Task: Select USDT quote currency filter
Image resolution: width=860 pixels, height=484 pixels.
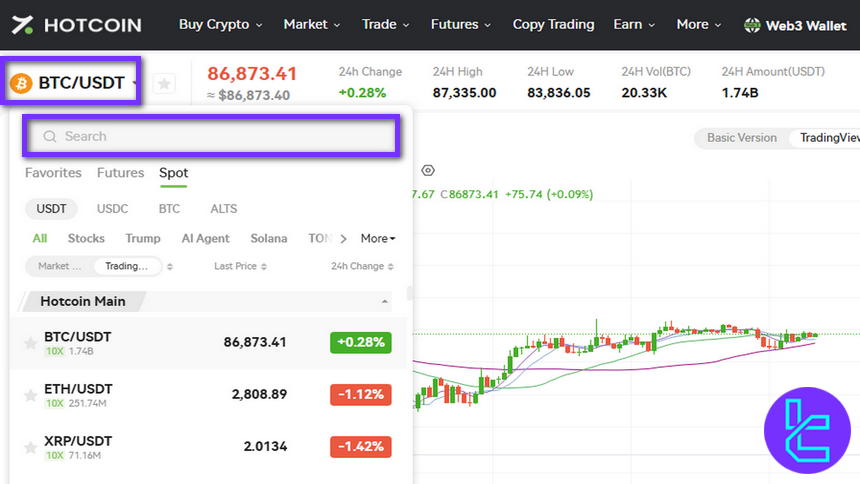Action: tap(52, 209)
